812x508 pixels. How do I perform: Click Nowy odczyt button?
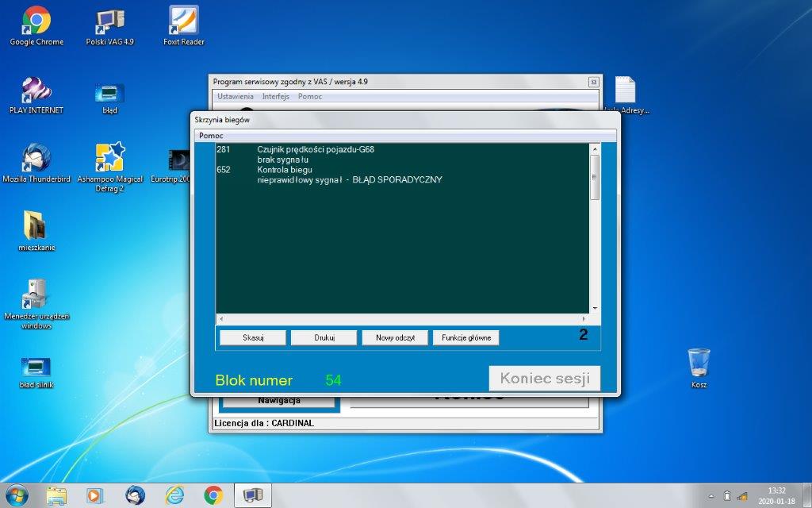tap(395, 337)
